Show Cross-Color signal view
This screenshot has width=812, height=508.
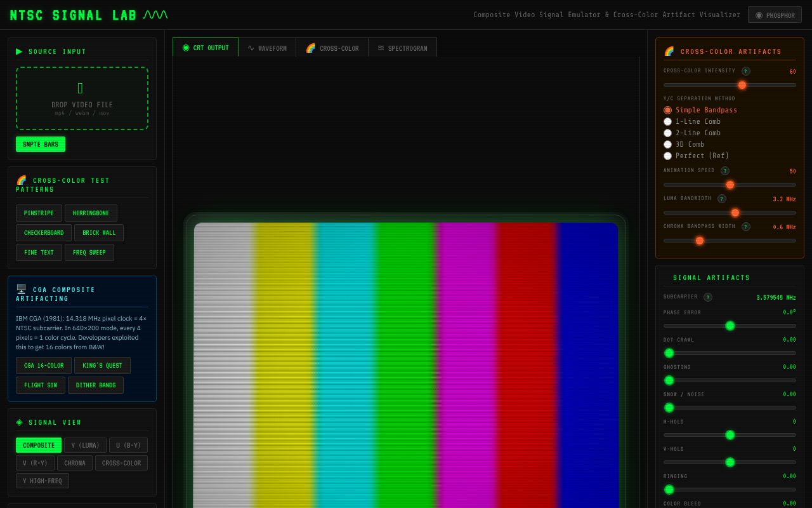pyautogui.click(x=121, y=463)
